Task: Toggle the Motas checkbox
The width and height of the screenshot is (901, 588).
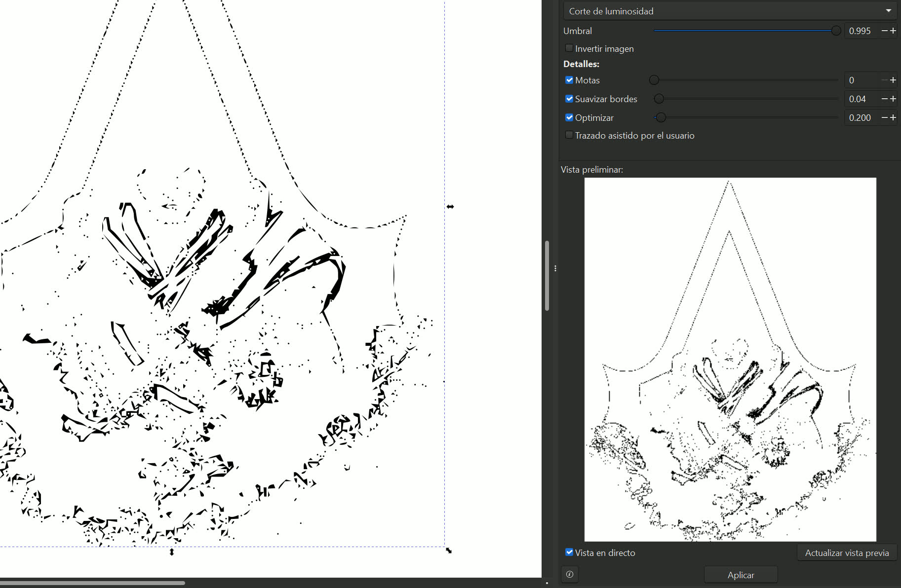Action: (569, 80)
